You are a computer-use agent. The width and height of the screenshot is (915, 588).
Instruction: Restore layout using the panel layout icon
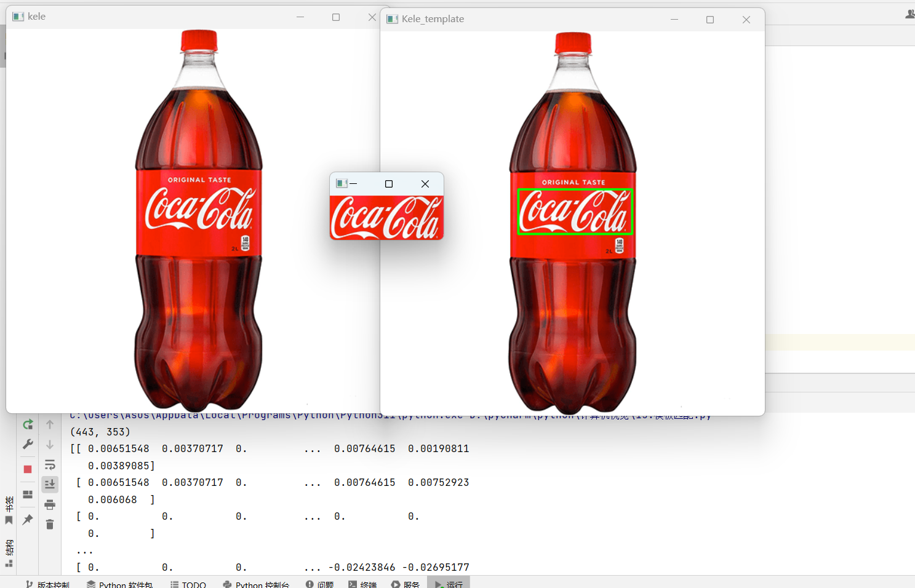pyautogui.click(x=28, y=495)
